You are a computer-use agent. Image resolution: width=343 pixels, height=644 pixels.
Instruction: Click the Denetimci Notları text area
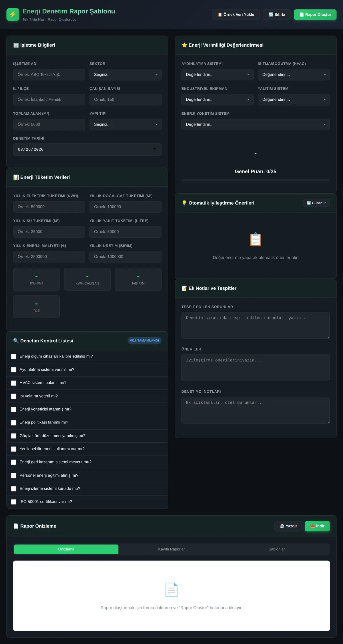coord(256,410)
